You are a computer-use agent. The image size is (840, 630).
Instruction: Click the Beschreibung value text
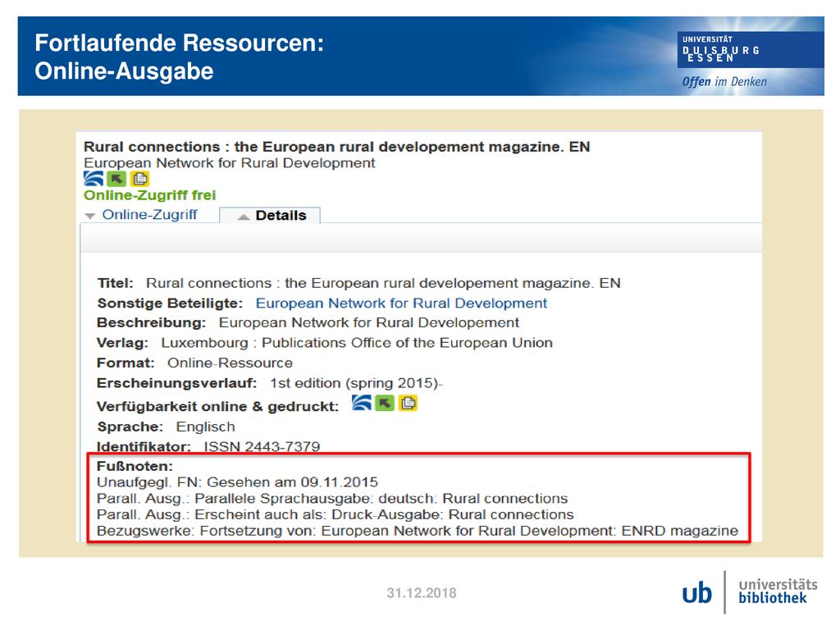[x=368, y=322]
